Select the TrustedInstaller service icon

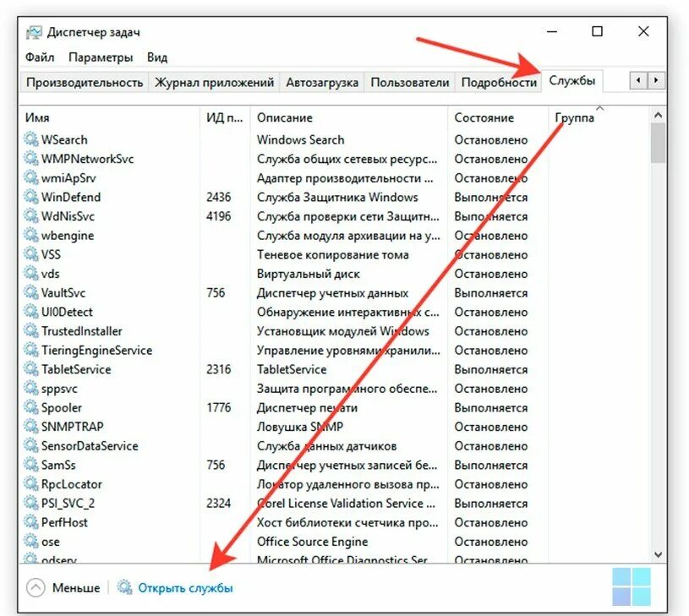tap(30, 330)
